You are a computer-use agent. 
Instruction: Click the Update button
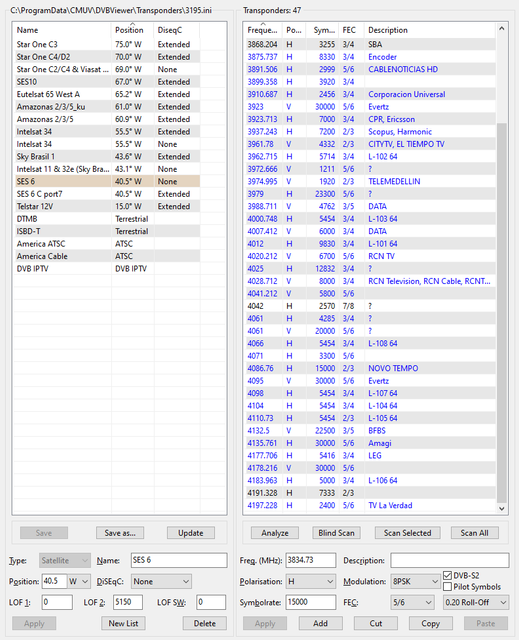tap(191, 533)
